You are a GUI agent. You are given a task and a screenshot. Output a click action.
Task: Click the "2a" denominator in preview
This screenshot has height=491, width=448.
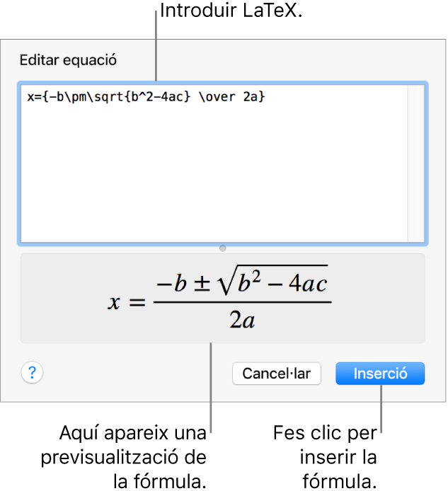(242, 321)
